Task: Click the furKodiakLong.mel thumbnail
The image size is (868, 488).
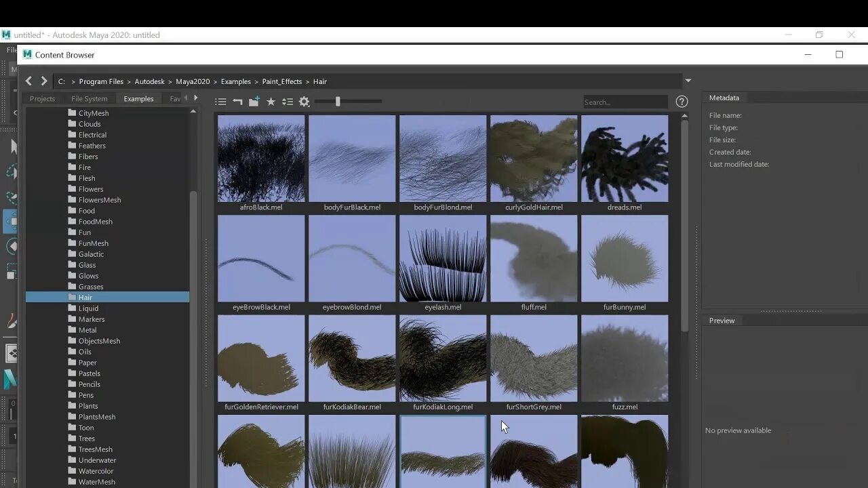Action: pyautogui.click(x=443, y=358)
